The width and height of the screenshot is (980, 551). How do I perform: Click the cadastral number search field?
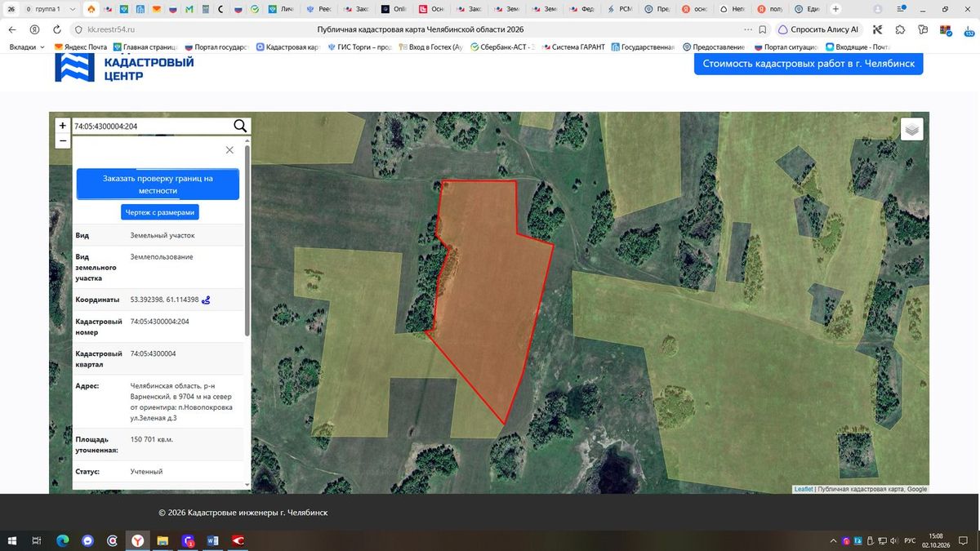tap(151, 126)
